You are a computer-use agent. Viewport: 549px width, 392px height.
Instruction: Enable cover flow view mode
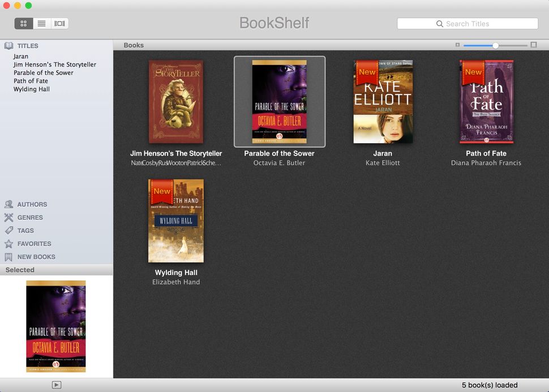coord(59,23)
